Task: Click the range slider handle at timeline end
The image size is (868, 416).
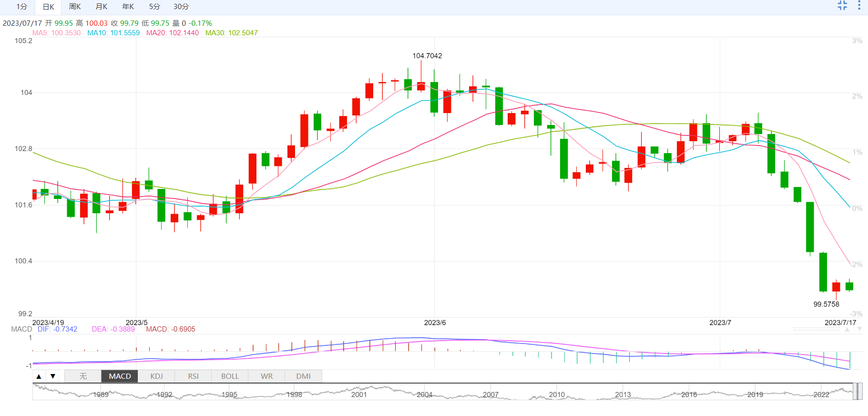Action: point(858,392)
